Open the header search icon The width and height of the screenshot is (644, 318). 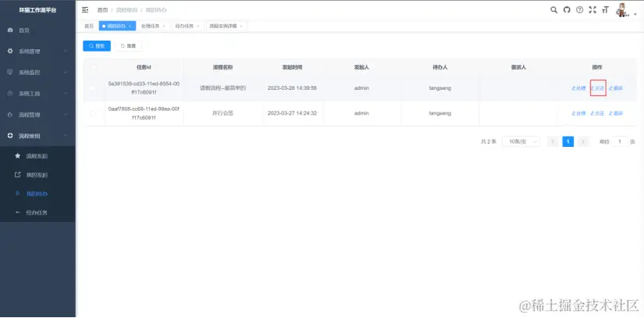553,10
